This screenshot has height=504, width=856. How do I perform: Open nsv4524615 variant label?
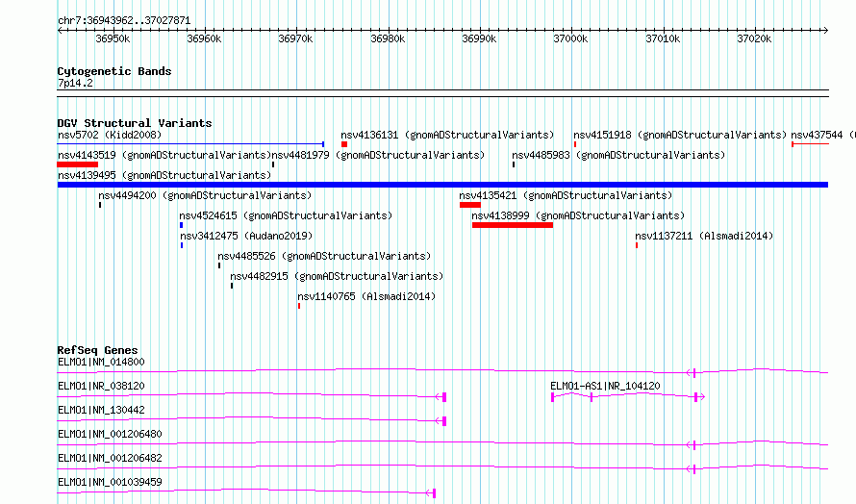click(286, 215)
